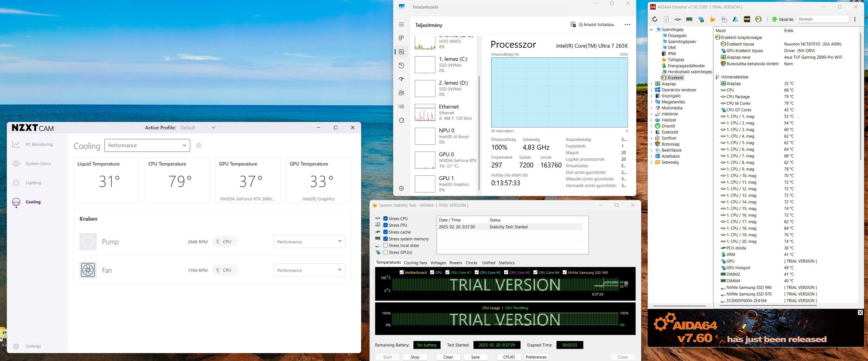
Task: Open Details list icon in Task Manager sidebar
Action: click(402, 107)
